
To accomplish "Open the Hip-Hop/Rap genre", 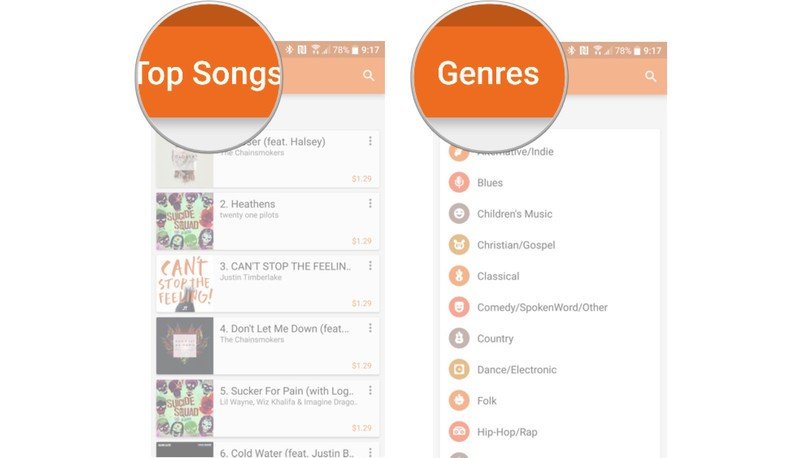I will 550,432.
